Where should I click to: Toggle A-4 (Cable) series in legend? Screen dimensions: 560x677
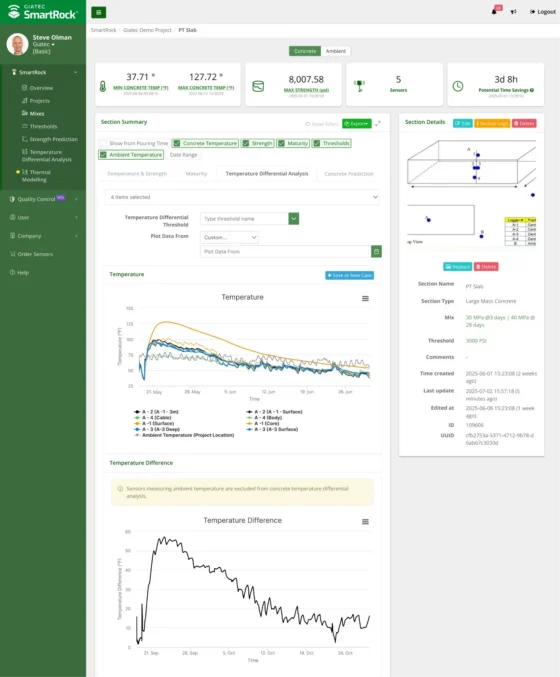coord(153,418)
